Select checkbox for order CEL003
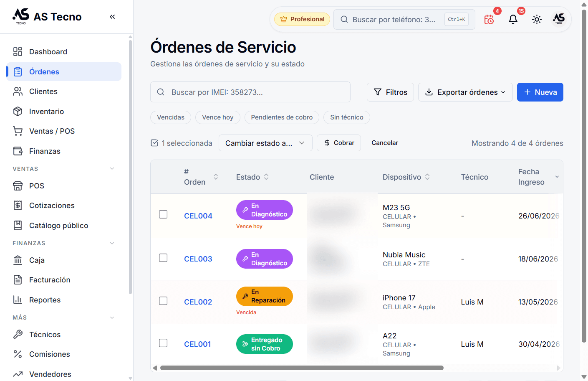 click(x=163, y=258)
